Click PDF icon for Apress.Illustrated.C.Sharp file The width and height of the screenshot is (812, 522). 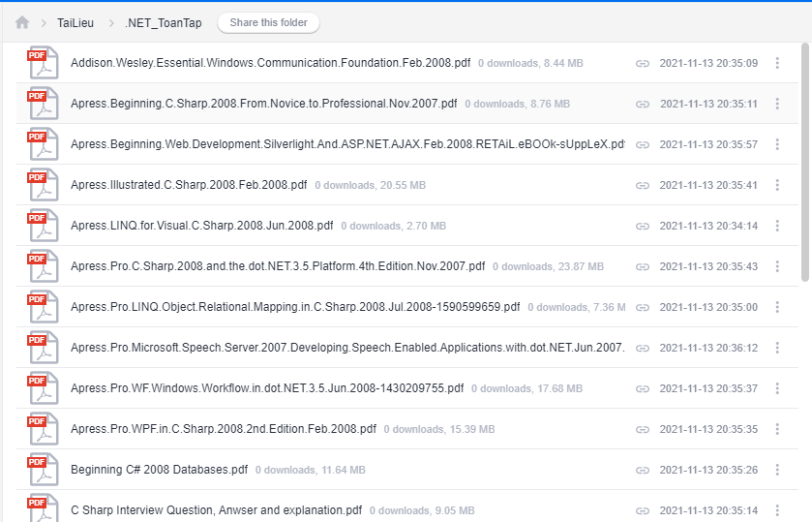point(43,185)
